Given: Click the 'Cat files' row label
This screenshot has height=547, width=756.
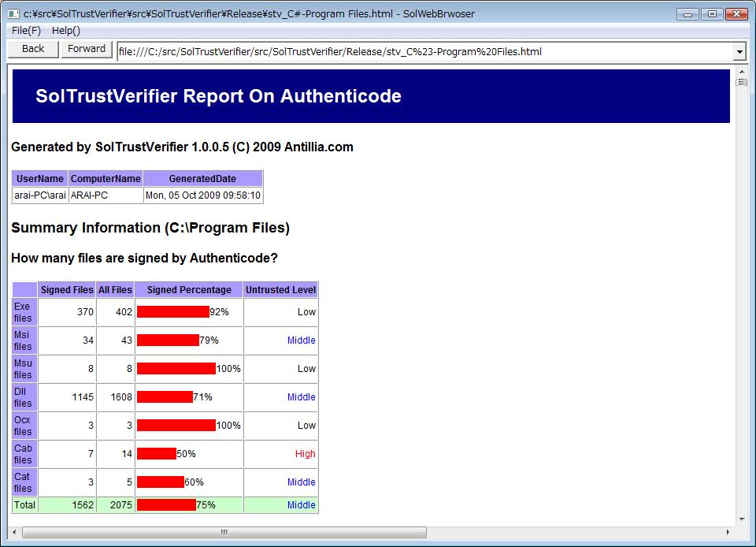Looking at the screenshot, I should click(x=24, y=482).
